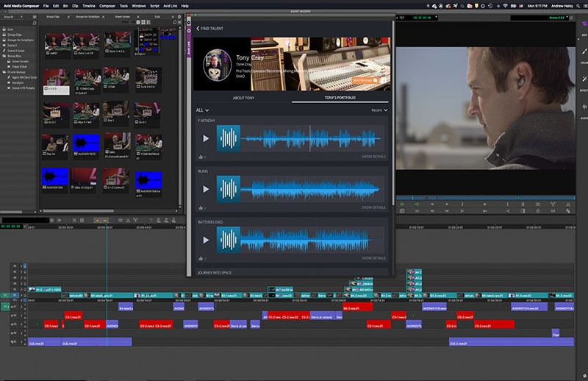Image resolution: width=588 pixels, height=381 pixels.
Task: Open the Composer menu
Action: coord(107,6)
